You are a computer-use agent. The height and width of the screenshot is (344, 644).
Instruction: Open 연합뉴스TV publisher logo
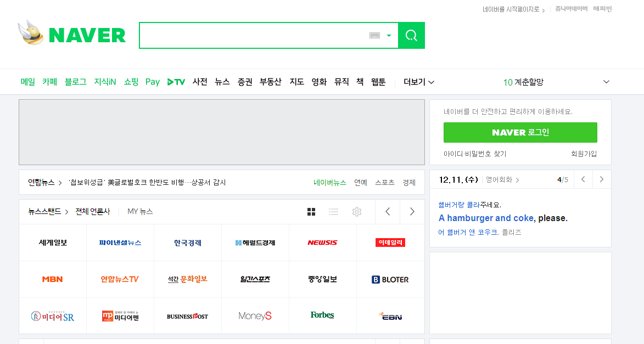(120, 279)
